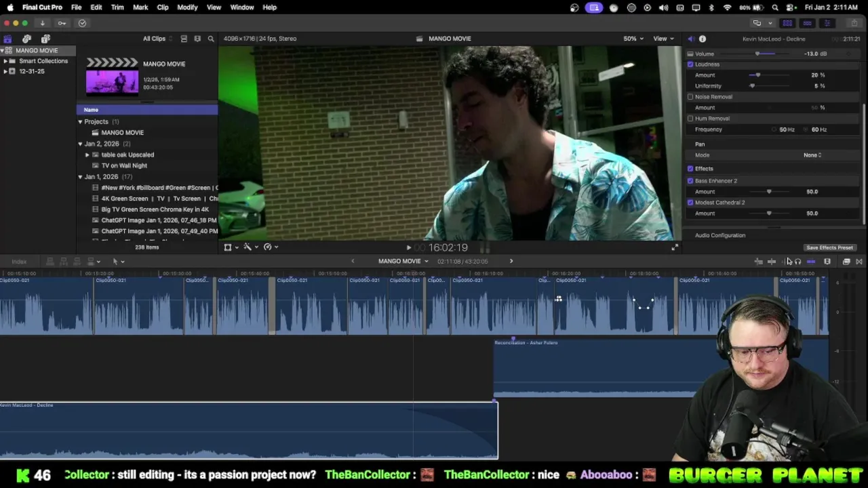Collapse the MANGO MOVIE library triangle
Screen dimensions: 868x488
coord(3,51)
